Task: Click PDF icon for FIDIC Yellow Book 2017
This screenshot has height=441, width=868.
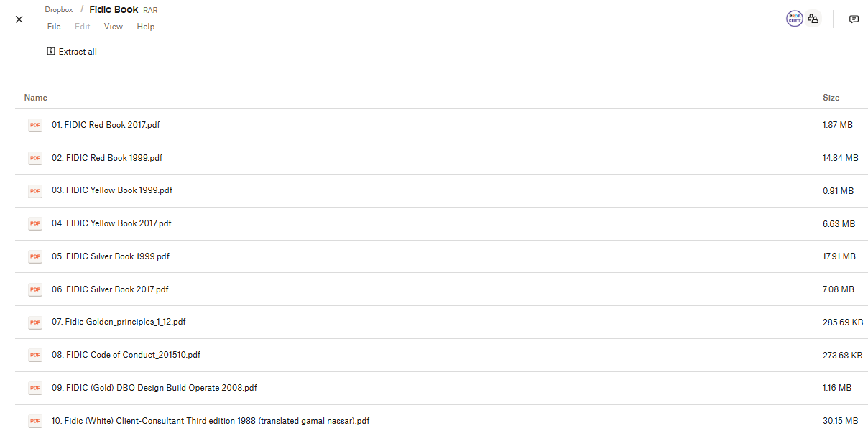Action: tap(35, 223)
